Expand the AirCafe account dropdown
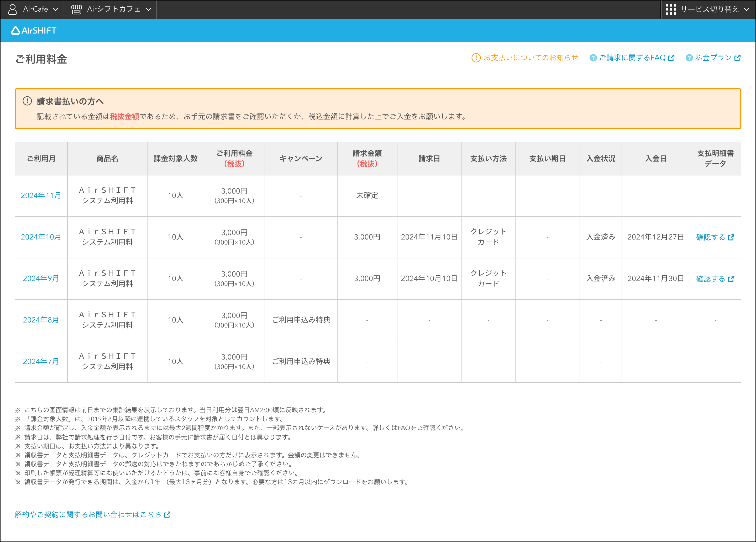756x542 pixels. 32,9
